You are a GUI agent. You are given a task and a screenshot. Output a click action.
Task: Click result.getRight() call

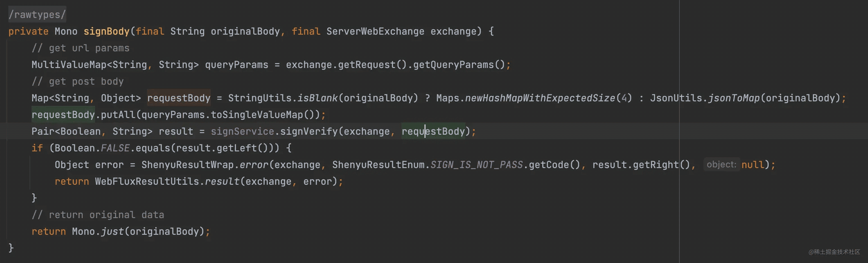641,165
